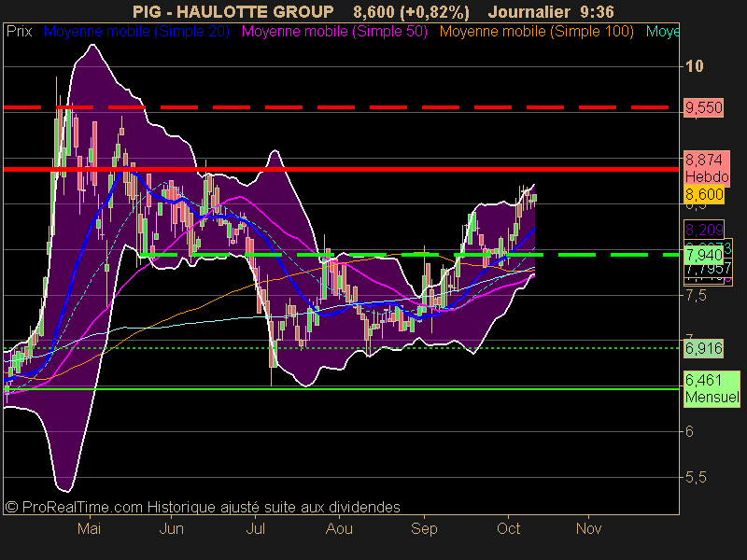
Task: Click the green 7,940 price tag
Action: pyautogui.click(x=704, y=255)
